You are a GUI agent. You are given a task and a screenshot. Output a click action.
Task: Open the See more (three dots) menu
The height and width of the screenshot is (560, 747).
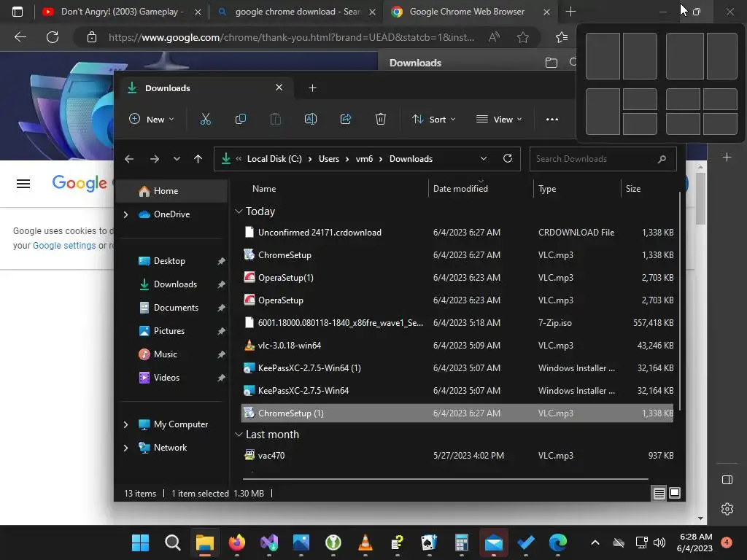(x=552, y=120)
